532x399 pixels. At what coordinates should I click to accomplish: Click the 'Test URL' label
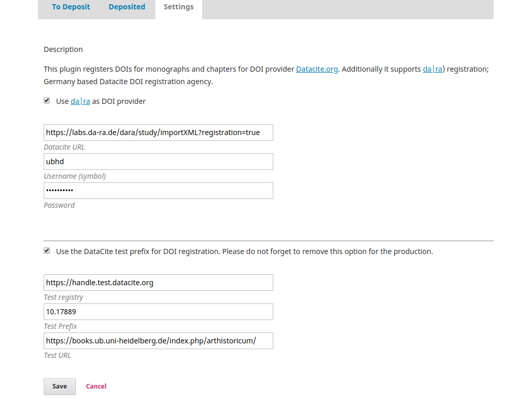pyautogui.click(x=57, y=355)
